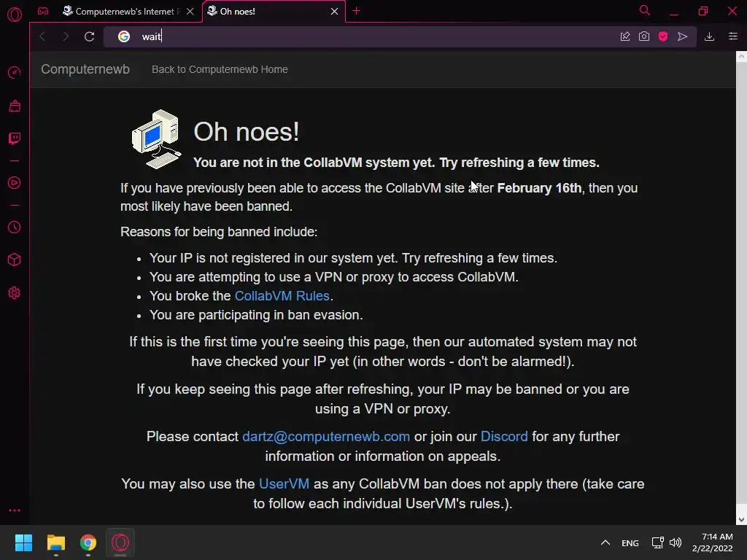Click the Computernewb brand link
This screenshot has width=747, height=560.
[x=85, y=69]
